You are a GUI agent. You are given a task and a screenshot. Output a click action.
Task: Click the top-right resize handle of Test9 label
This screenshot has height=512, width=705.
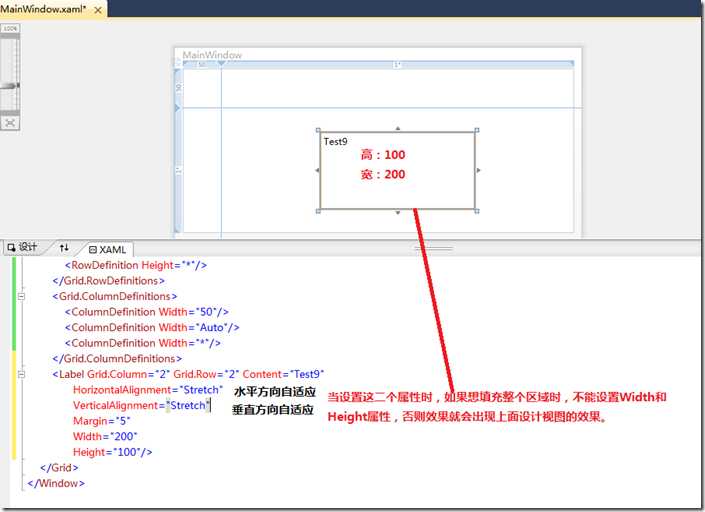point(477,130)
